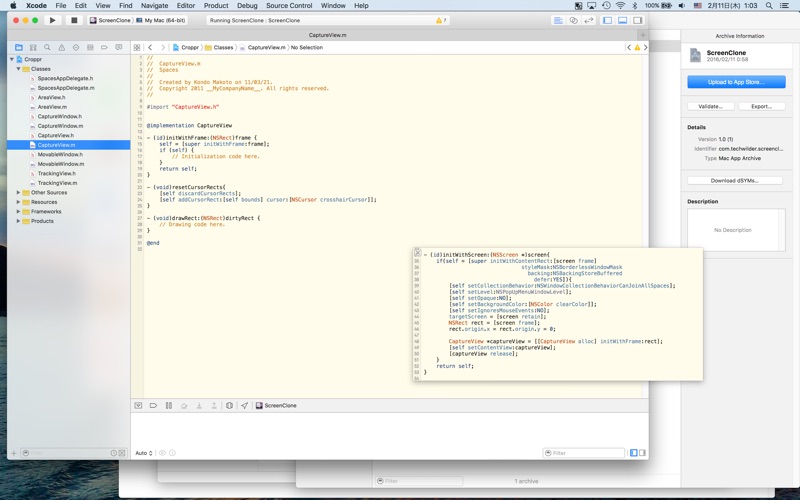Toggle the left Navigator panel visibility
This screenshot has height=500, width=800.
(x=607, y=20)
